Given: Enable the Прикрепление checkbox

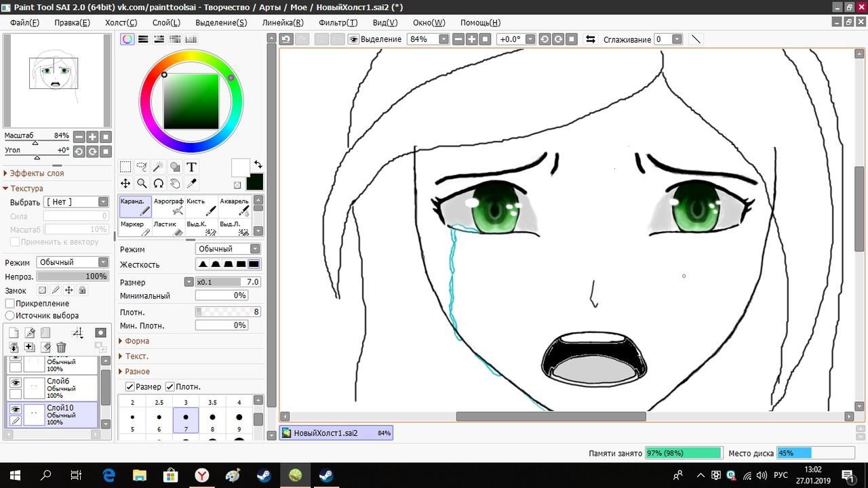Looking at the screenshot, I should [10, 304].
